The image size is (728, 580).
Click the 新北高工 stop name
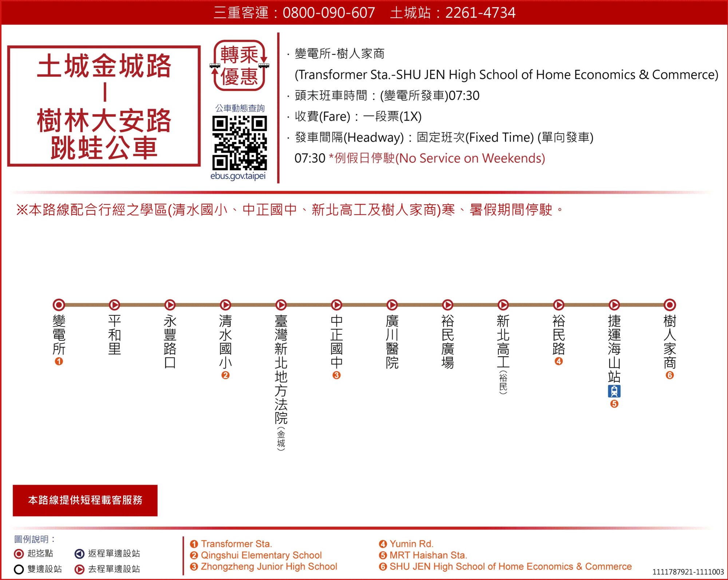[503, 354]
